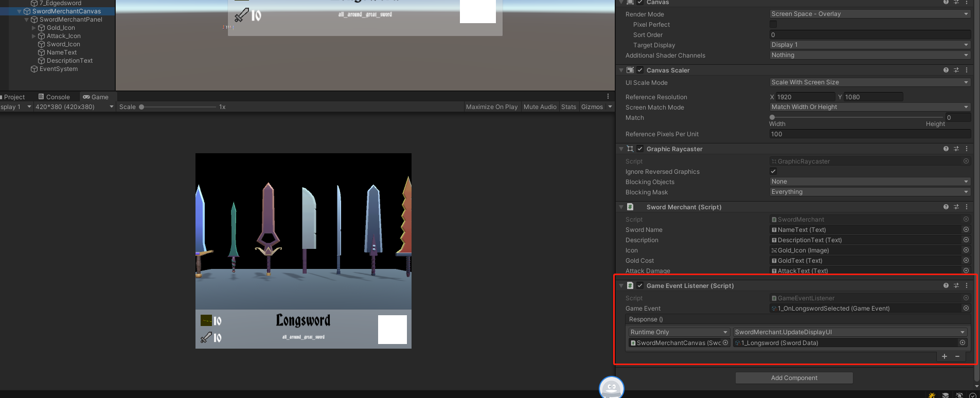Screen dimensions: 980x398
Task: Open Canvas Scaler help reference icon
Action: click(946, 70)
